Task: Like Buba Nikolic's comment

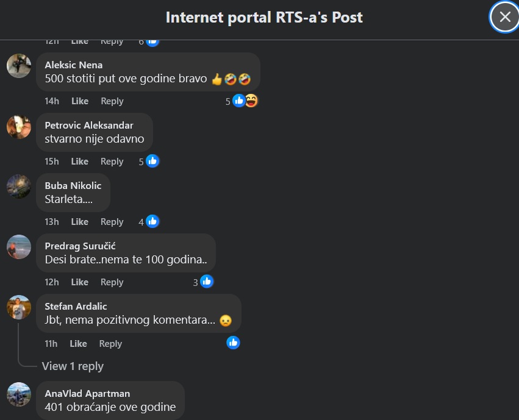Action: click(x=80, y=222)
